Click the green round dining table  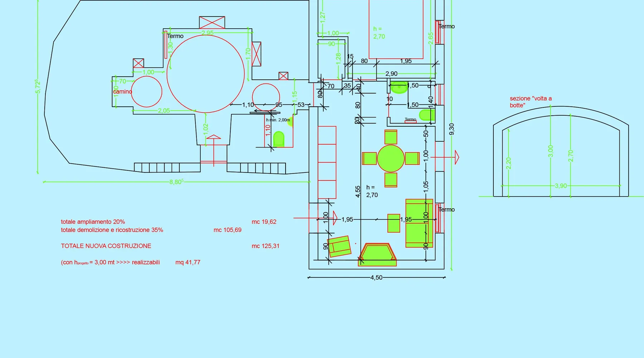(391, 158)
